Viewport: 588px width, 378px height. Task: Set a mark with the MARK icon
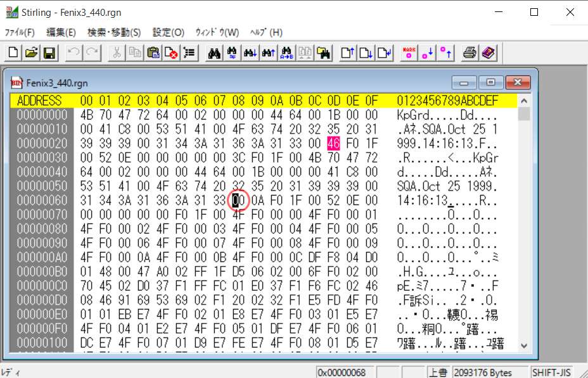[409, 53]
